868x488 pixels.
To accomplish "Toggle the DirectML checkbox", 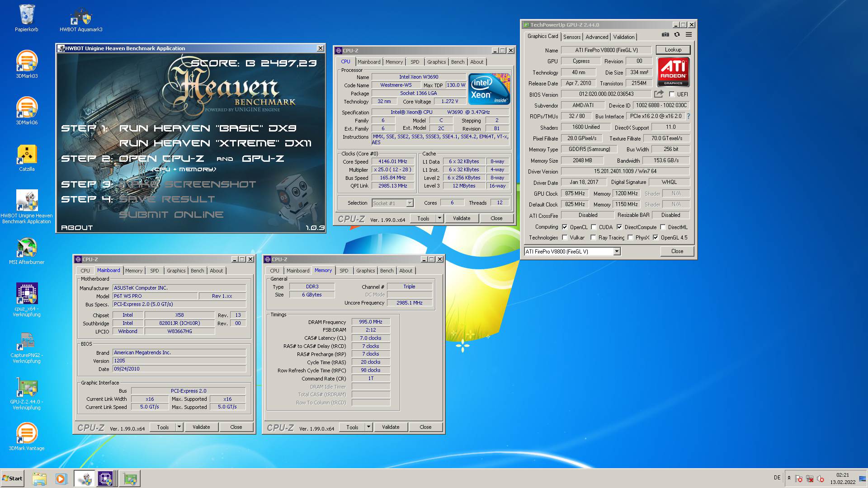I will pyautogui.click(x=663, y=227).
